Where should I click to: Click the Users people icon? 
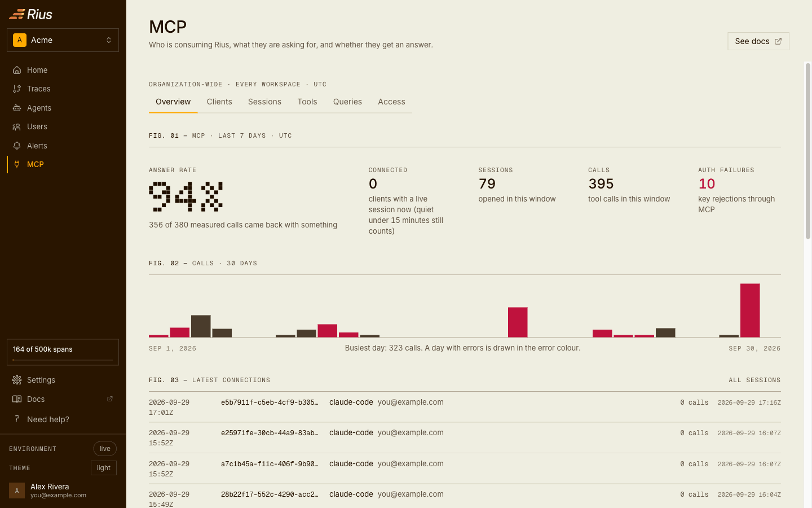coord(17,126)
